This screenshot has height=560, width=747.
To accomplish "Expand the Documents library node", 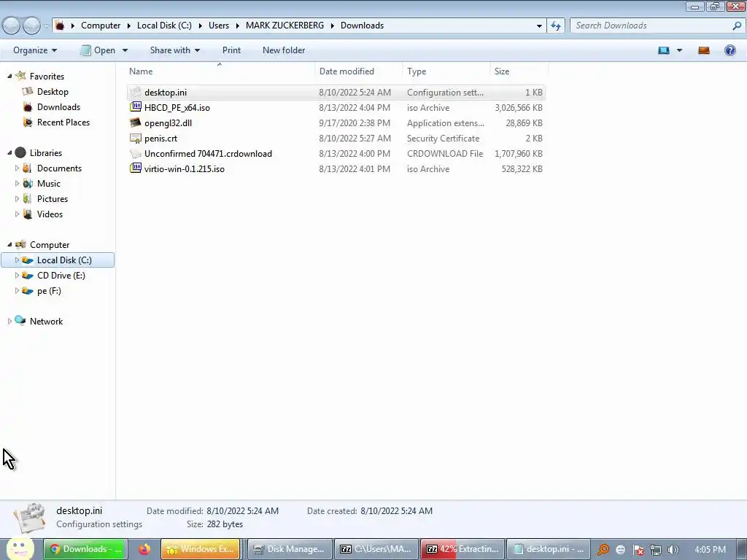I will [x=18, y=168].
